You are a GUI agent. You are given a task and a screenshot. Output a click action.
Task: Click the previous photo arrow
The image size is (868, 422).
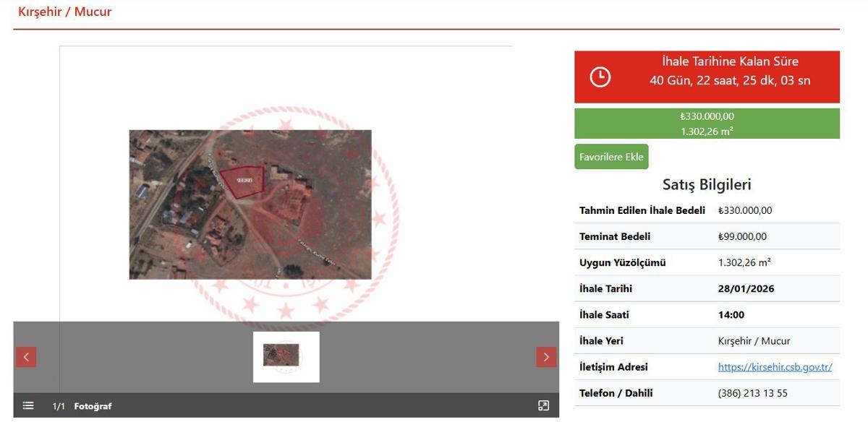click(x=26, y=357)
